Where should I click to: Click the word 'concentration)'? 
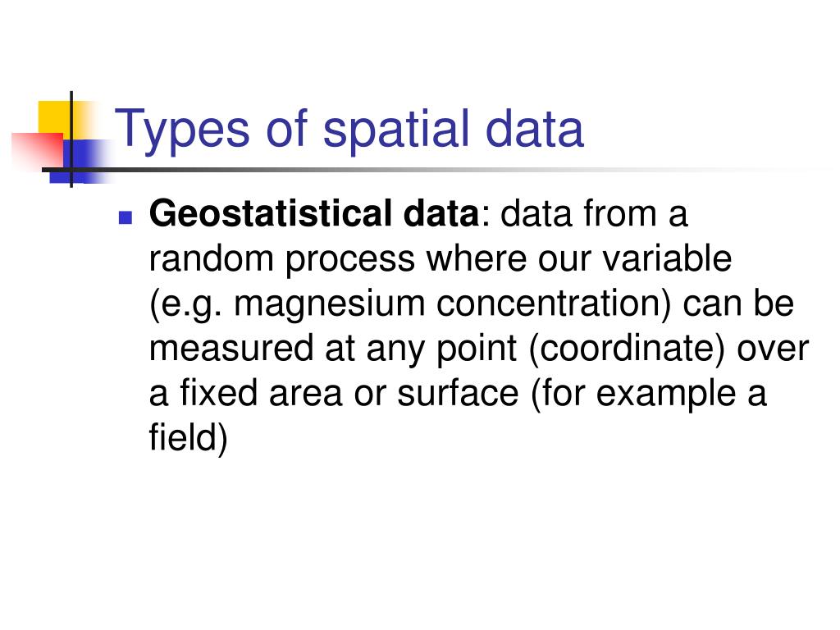tap(554, 304)
